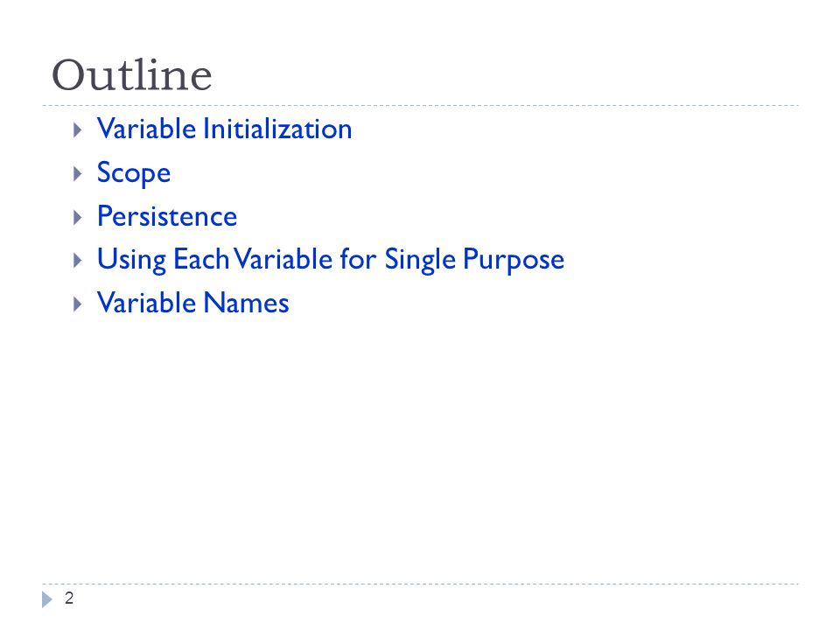This screenshot has height=630, width=840.
Task: Click the arrow bullet beside Variable Initialization
Action: click(x=78, y=129)
